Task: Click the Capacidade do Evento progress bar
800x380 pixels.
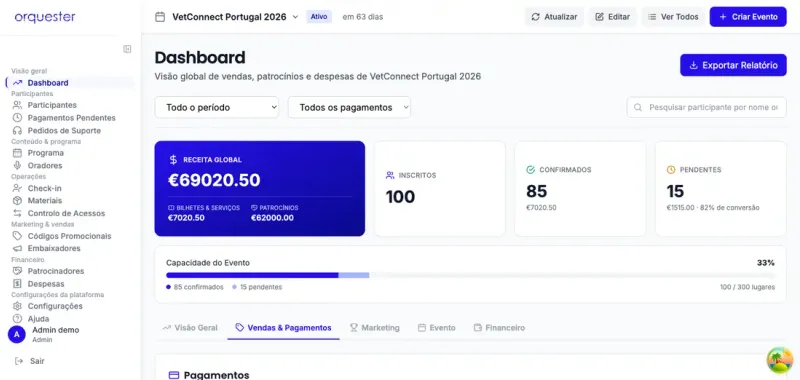Action: click(x=470, y=275)
